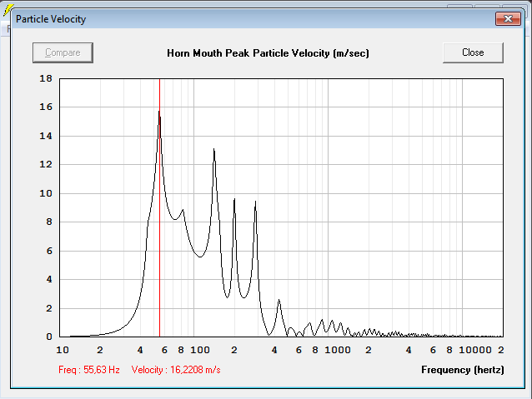Click the 'Velocity : 16,2208 m/s' readout

point(176,370)
